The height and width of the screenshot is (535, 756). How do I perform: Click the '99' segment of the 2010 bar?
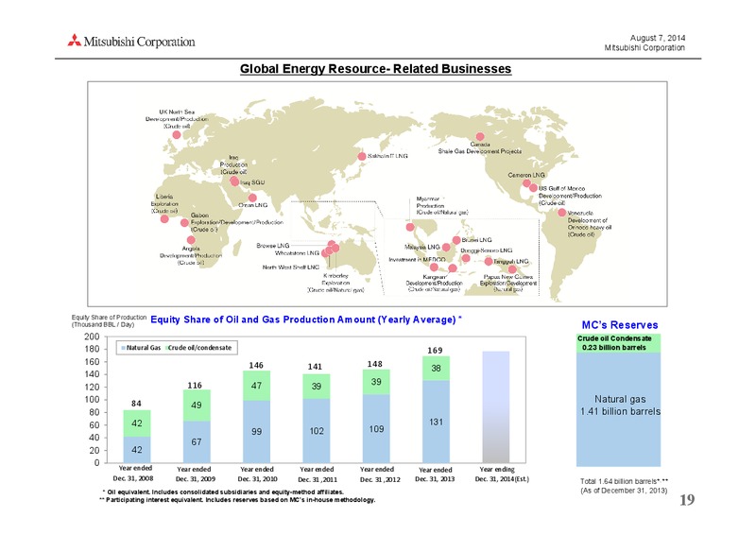tap(256, 431)
